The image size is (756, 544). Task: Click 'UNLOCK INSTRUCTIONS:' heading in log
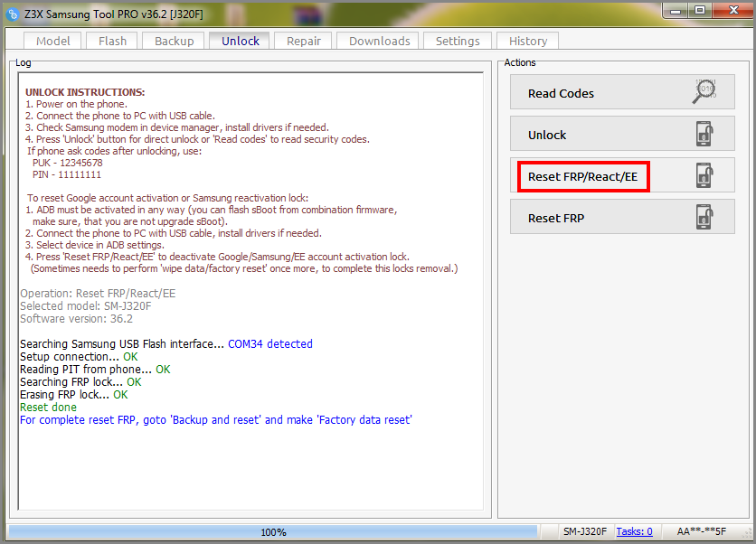point(85,92)
